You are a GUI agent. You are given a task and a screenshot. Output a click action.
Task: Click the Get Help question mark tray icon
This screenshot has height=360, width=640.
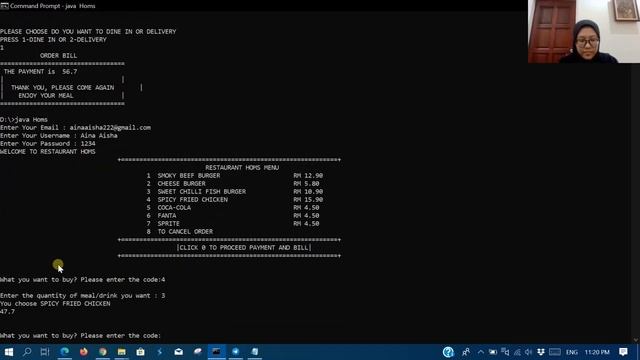pyautogui.click(x=448, y=352)
